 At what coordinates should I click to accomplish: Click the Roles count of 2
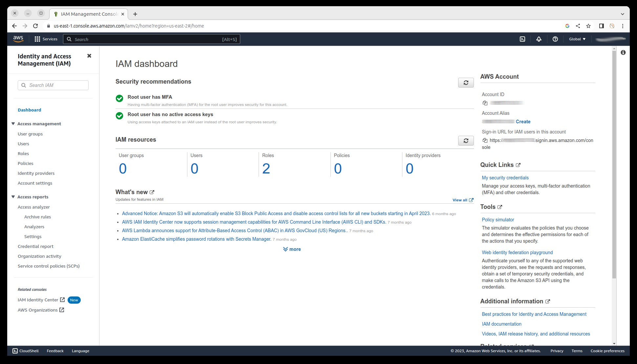tap(266, 169)
